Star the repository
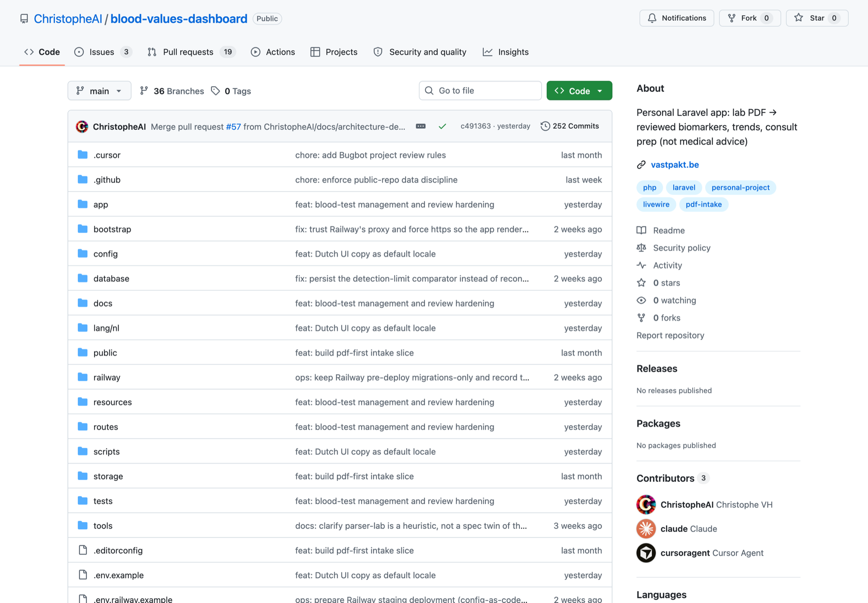This screenshot has height=603, width=868. point(817,18)
